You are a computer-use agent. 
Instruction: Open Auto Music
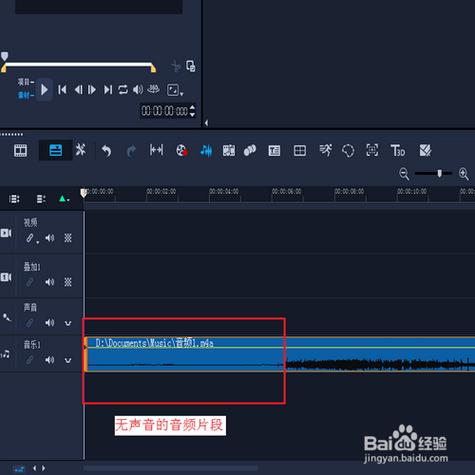[x=229, y=151]
